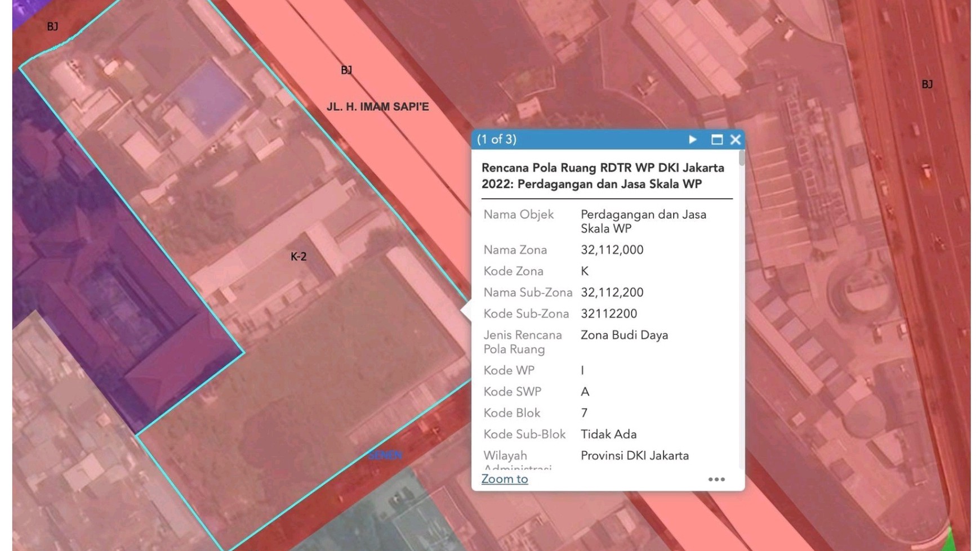This screenshot has width=980, height=551.
Task: Click the Zoom to link
Action: (x=505, y=479)
